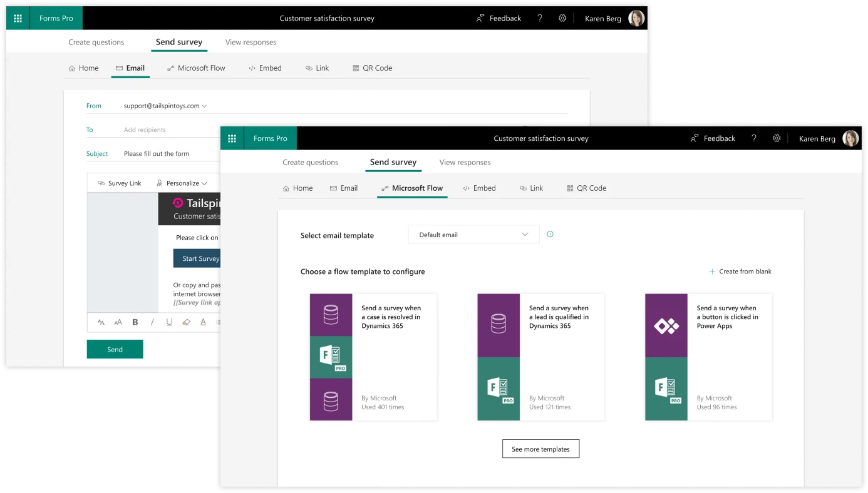Open the Embed survey option
Viewport: 868px width, 493px height.
480,188
